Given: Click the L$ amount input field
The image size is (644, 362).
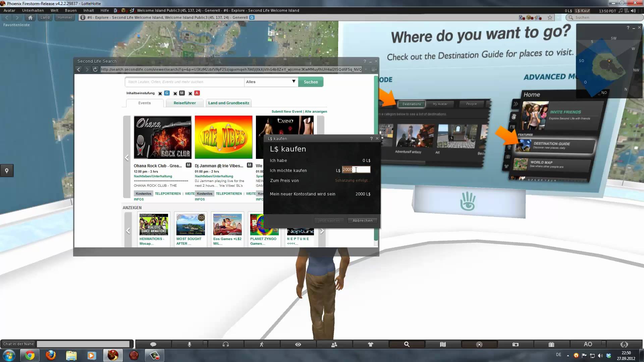Looking at the screenshot, I should (x=356, y=170).
